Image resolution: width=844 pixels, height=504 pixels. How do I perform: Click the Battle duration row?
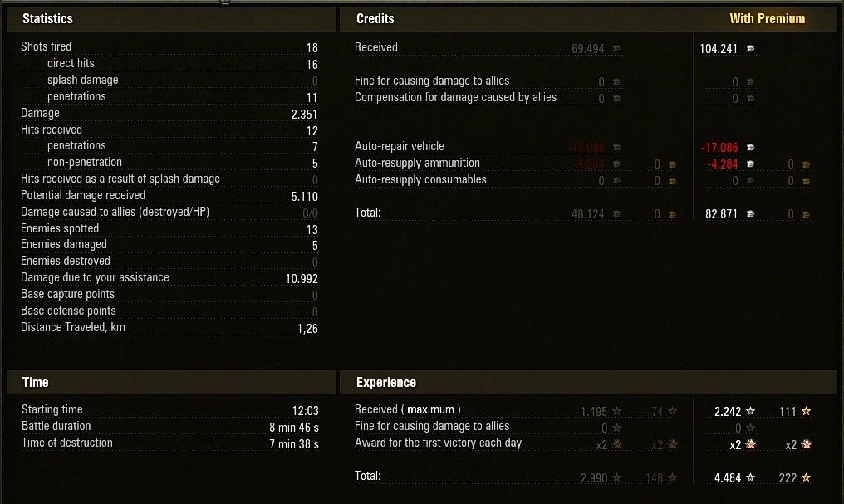170,427
